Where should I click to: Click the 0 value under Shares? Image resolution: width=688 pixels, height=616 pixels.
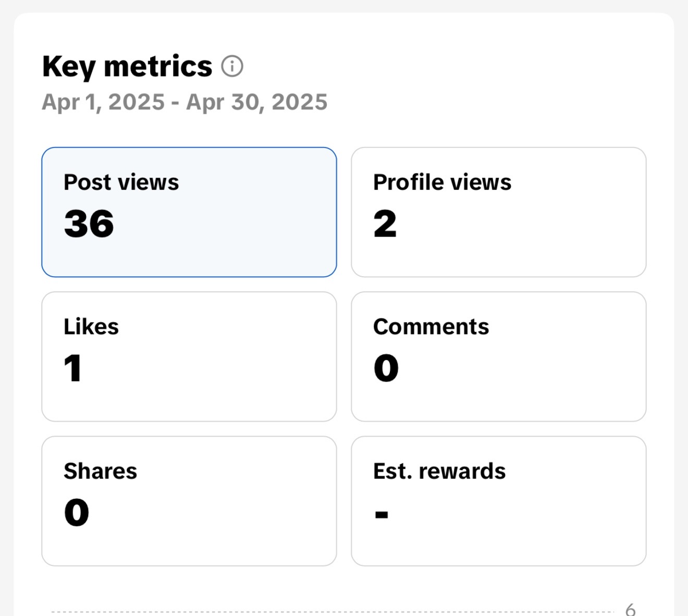coord(77,513)
